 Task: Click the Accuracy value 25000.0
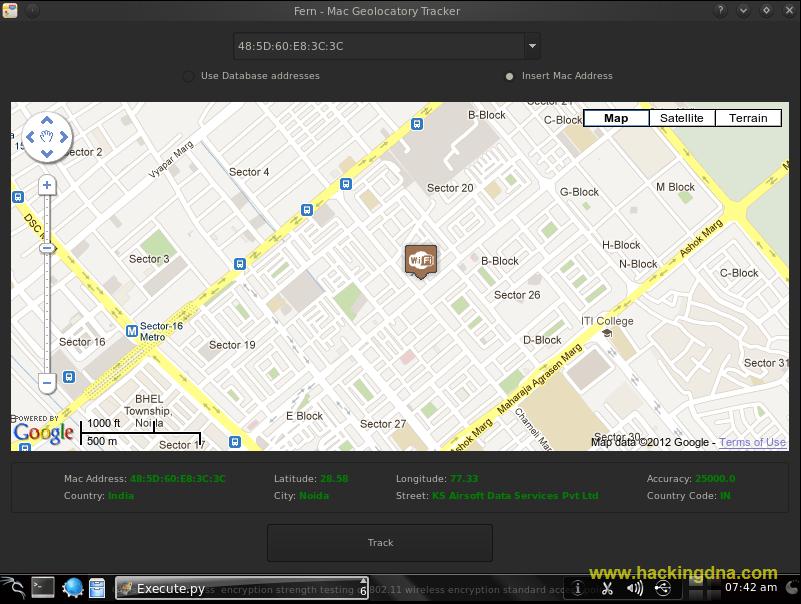(715, 479)
